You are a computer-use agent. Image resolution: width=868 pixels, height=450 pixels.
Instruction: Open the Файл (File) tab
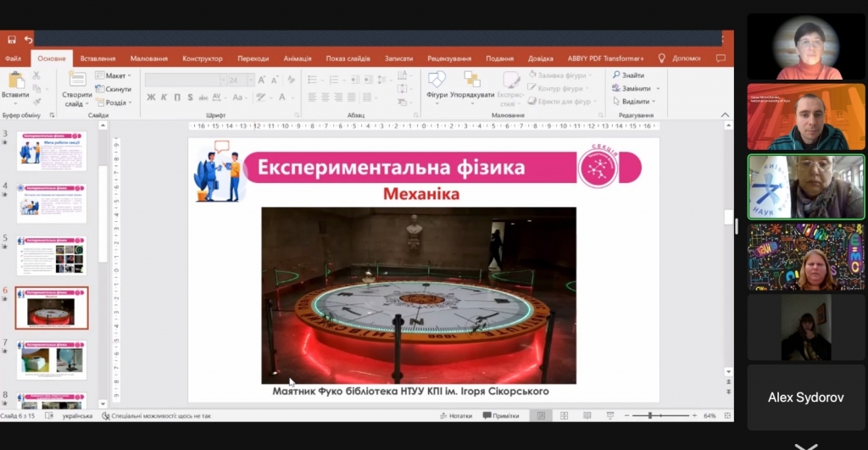(x=13, y=58)
